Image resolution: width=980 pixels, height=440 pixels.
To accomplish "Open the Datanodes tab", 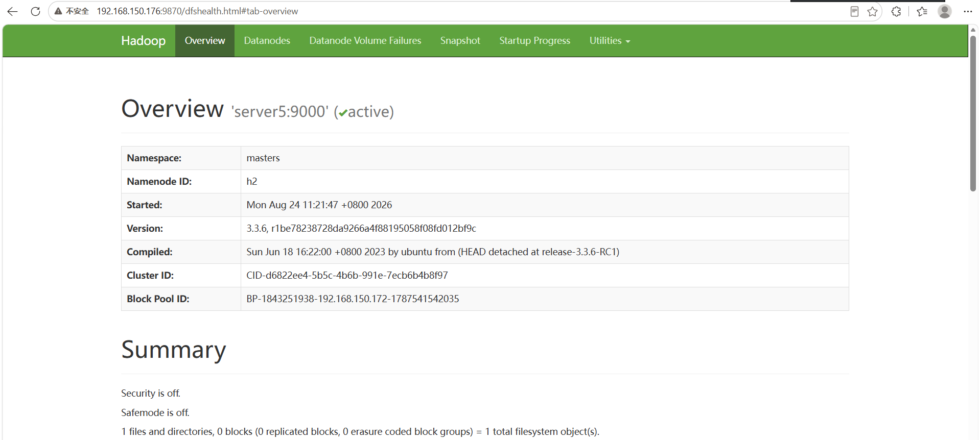I will click(267, 41).
